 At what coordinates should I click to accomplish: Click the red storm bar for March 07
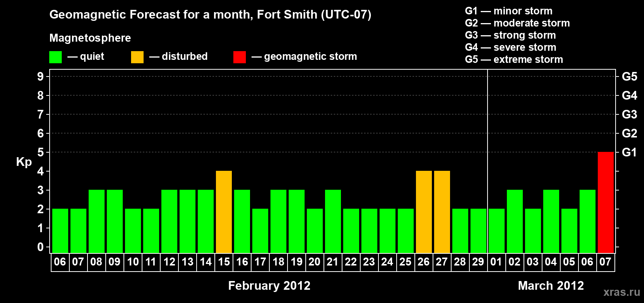(606, 202)
